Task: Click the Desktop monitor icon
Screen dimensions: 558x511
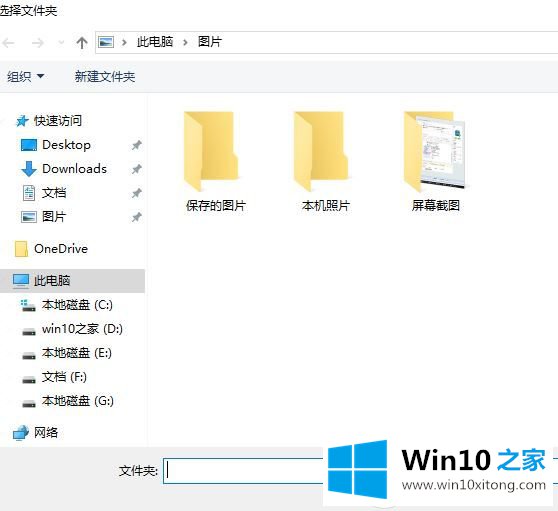Action: coord(28,145)
